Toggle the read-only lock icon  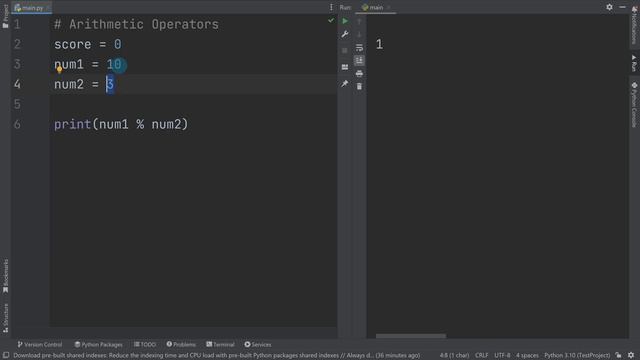pyautogui.click(x=618, y=356)
